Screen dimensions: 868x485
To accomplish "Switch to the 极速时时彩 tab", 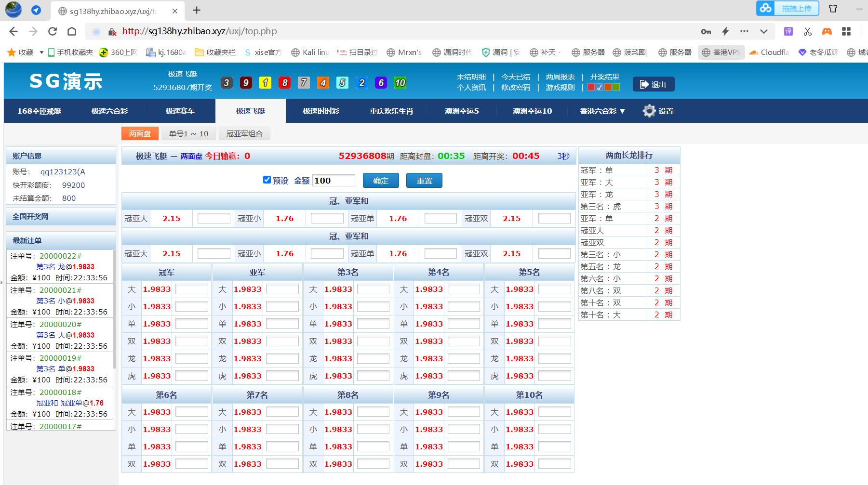I will [320, 111].
